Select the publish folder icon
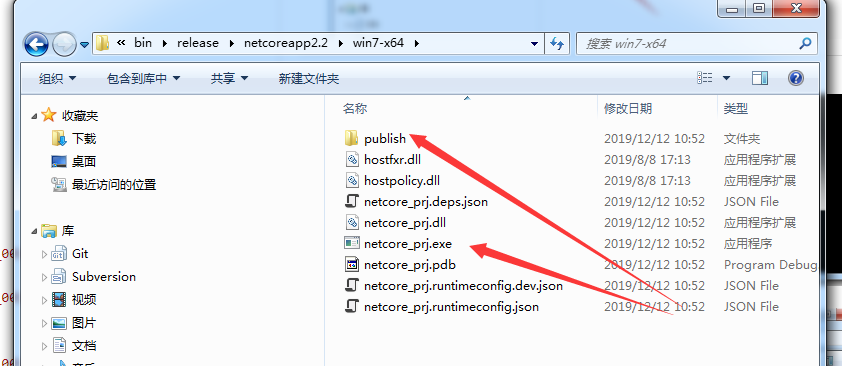842x366 pixels. (x=351, y=138)
